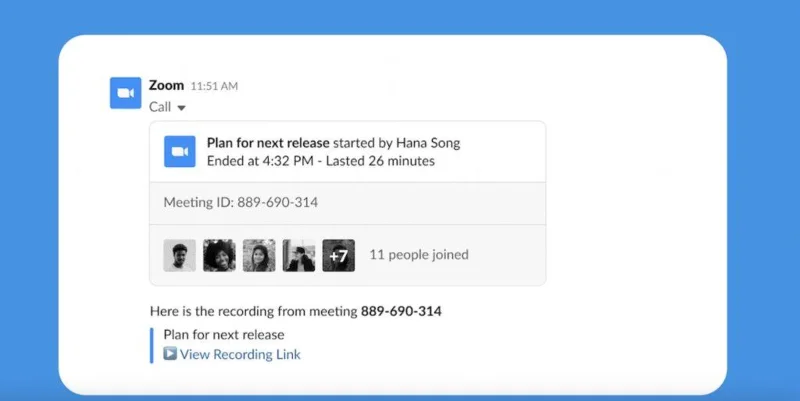
Task: Click Ended at 4:32 PM duration text
Action: 321,161
